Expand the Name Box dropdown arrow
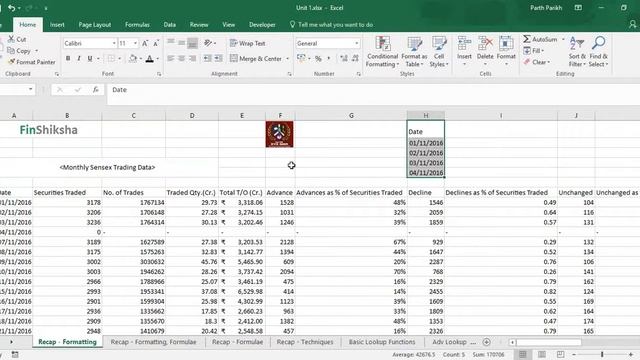The image size is (640, 360). pyautogui.click(x=31, y=89)
